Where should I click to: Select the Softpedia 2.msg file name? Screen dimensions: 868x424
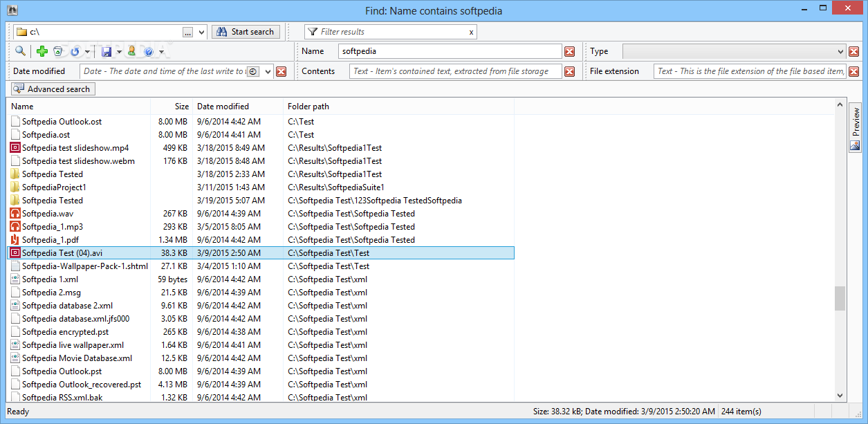[51, 293]
